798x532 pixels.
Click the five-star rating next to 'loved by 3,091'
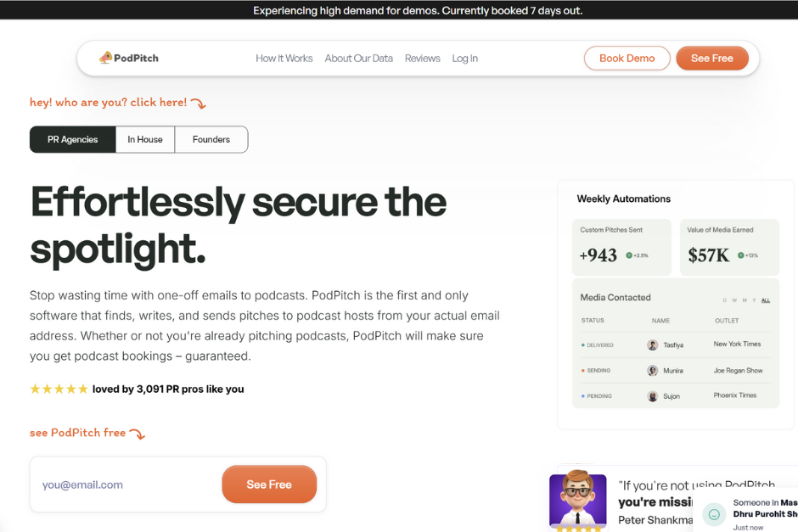click(59, 389)
